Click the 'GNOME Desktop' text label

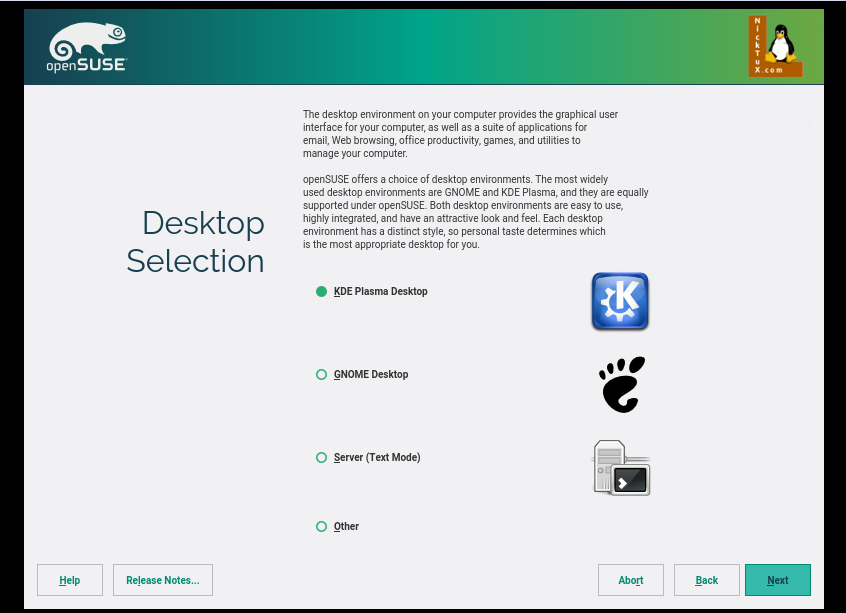tap(371, 375)
